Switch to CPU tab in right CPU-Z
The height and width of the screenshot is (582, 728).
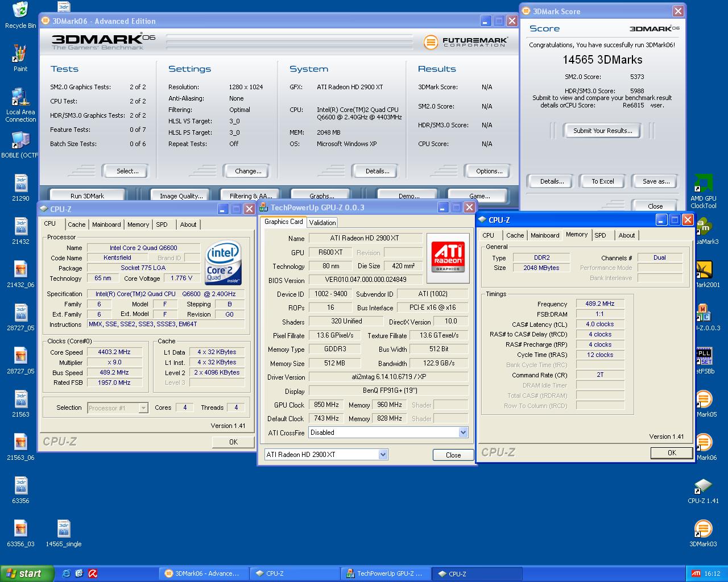tap(489, 235)
